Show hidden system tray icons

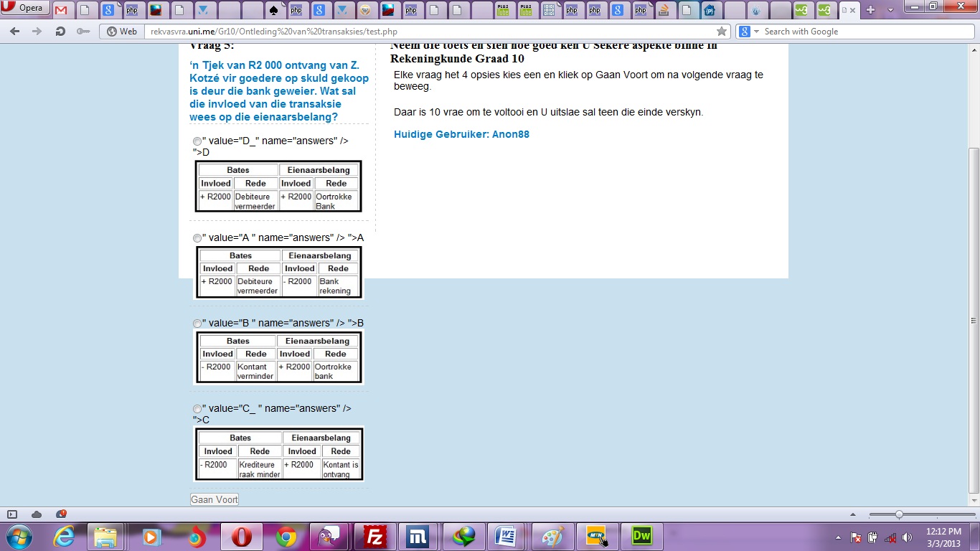pyautogui.click(x=839, y=537)
